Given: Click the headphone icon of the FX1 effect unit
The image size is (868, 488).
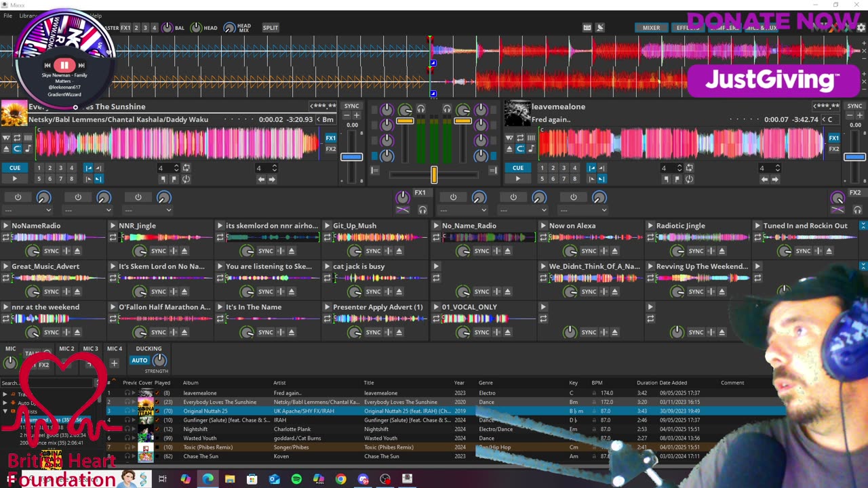Looking at the screenshot, I should pyautogui.click(x=422, y=209).
